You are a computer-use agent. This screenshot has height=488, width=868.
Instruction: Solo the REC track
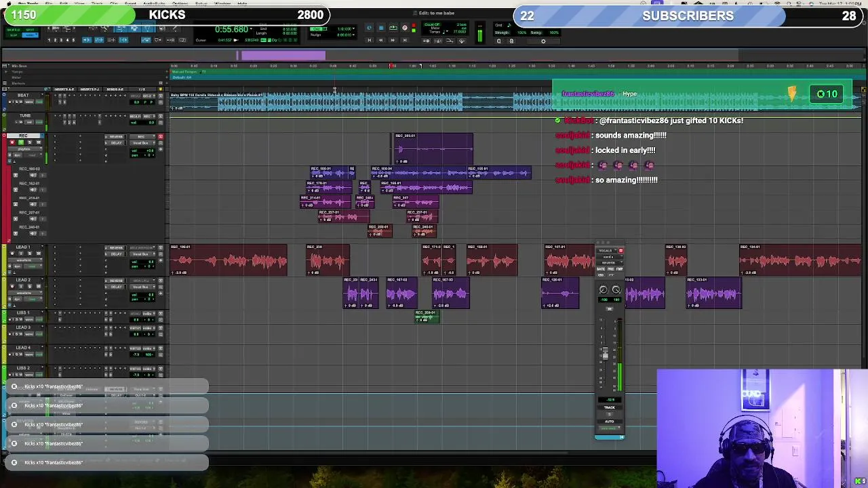click(30, 142)
